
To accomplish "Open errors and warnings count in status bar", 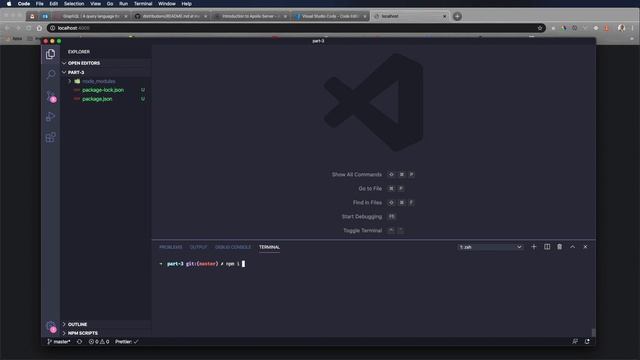I will 99,342.
